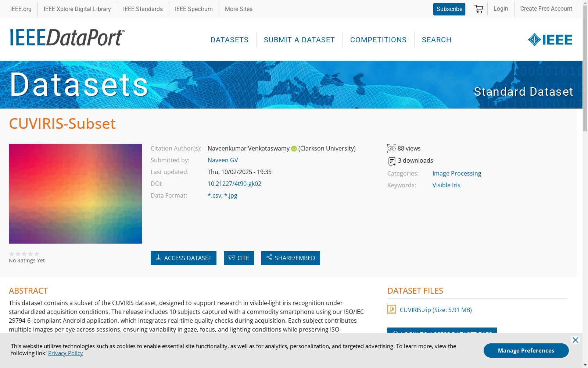
Task: Click Manage Preferences cookie button
Action: (x=526, y=350)
